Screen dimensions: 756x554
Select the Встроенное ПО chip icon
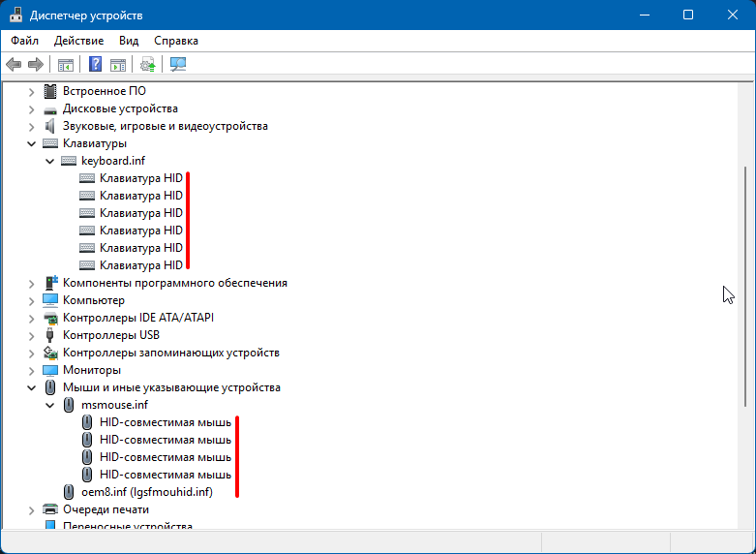click(x=50, y=91)
